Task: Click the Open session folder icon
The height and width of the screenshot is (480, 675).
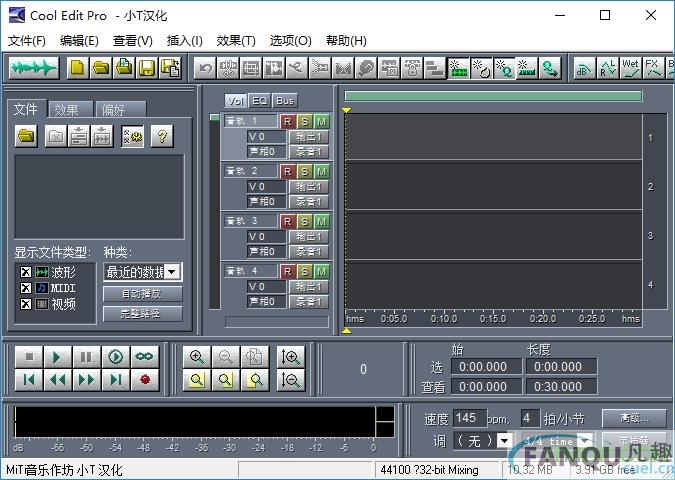Action: 101,68
